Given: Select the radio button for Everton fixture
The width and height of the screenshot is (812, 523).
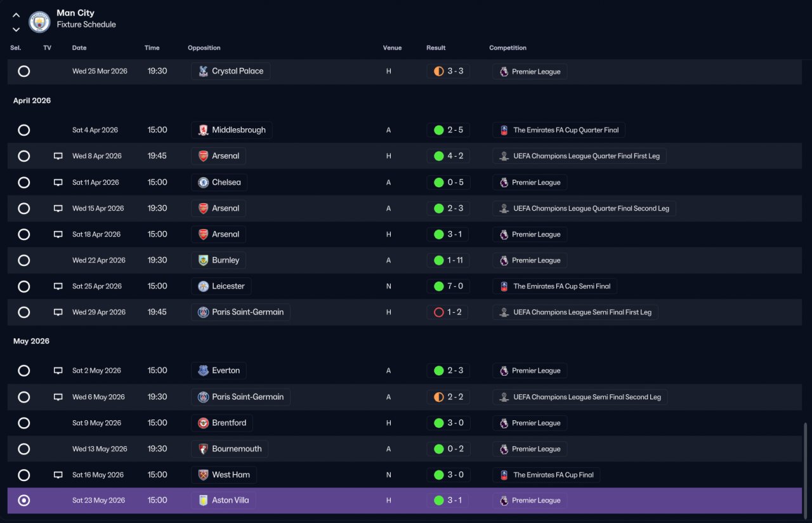Looking at the screenshot, I should point(23,371).
